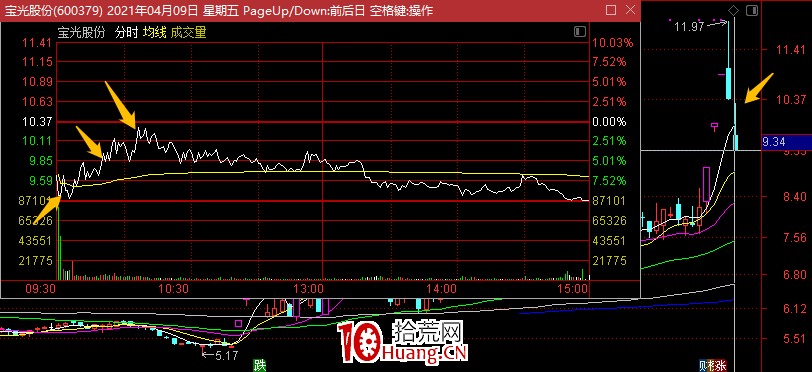Click the 15:00 time label
The image size is (812, 372).
(x=573, y=288)
